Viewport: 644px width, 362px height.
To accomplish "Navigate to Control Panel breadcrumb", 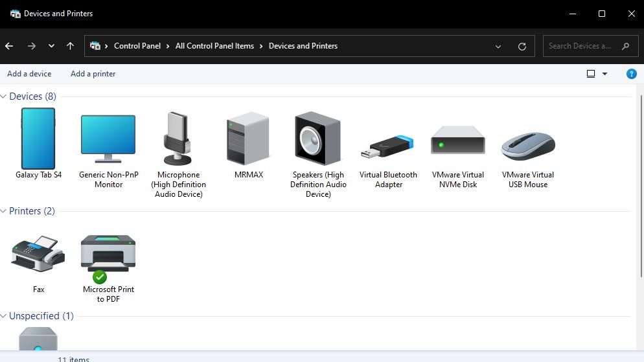I will (x=137, y=46).
